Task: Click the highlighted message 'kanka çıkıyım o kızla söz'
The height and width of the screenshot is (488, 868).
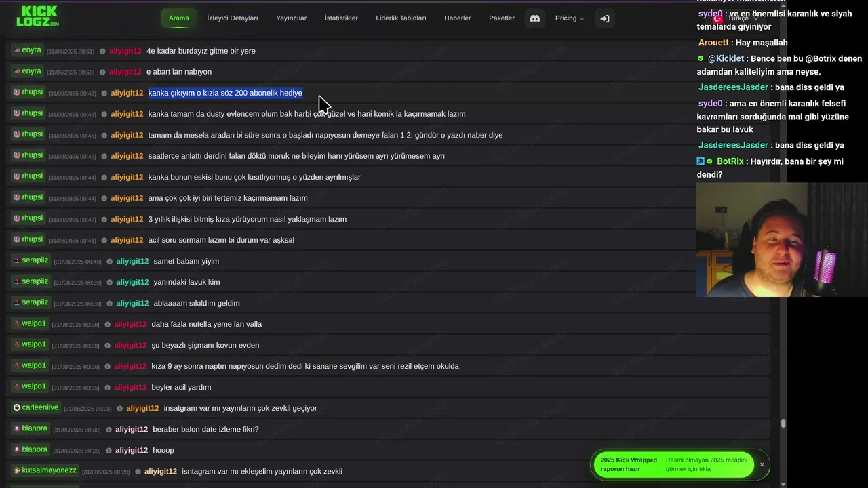Action: pos(225,93)
